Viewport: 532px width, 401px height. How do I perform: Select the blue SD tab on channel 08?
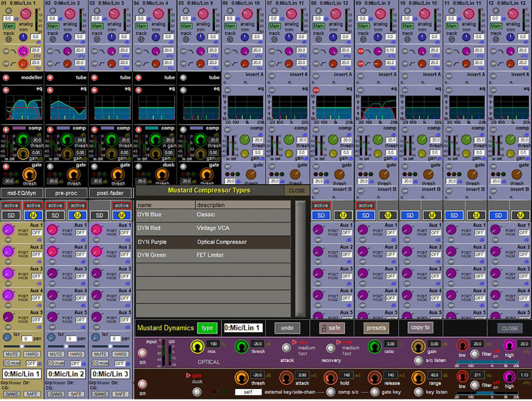click(x=321, y=216)
